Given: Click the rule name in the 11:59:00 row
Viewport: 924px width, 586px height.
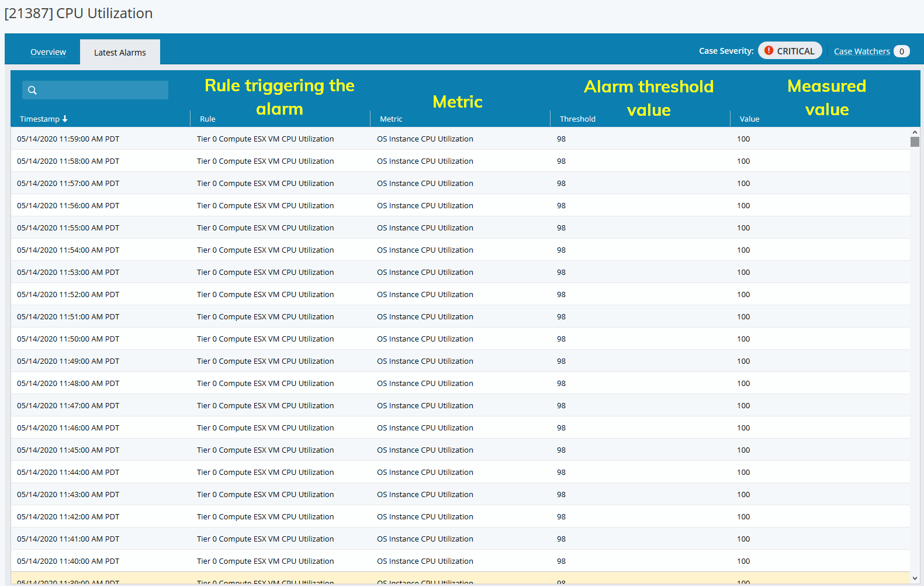Looking at the screenshot, I should [265, 139].
